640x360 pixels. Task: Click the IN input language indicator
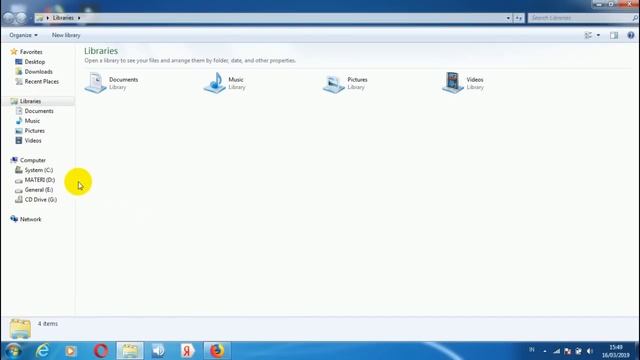click(532, 349)
